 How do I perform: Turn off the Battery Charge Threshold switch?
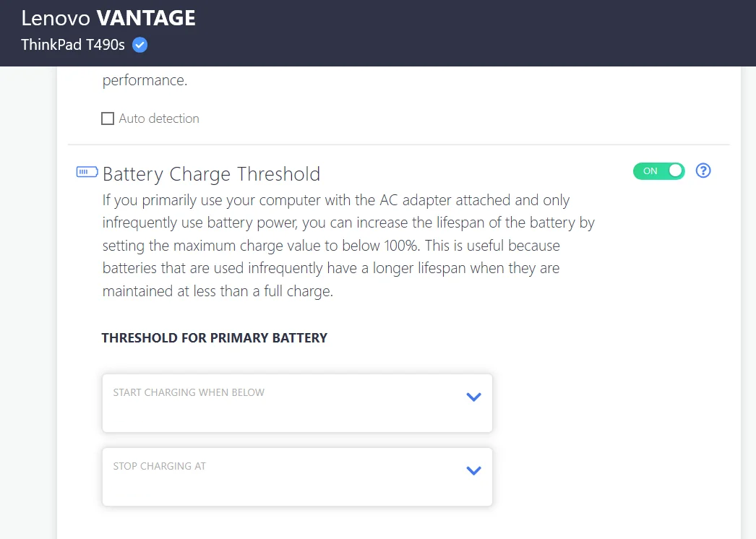(x=658, y=171)
